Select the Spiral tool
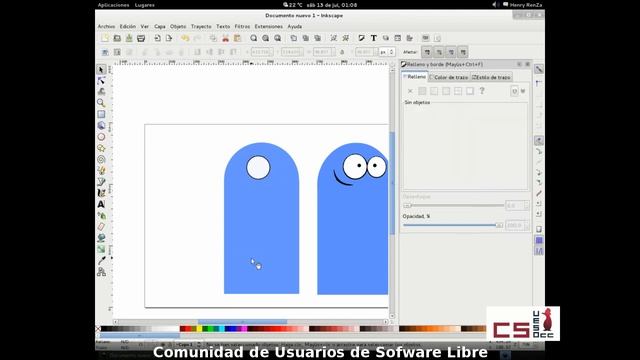This screenshot has height=360, width=640. point(101,159)
